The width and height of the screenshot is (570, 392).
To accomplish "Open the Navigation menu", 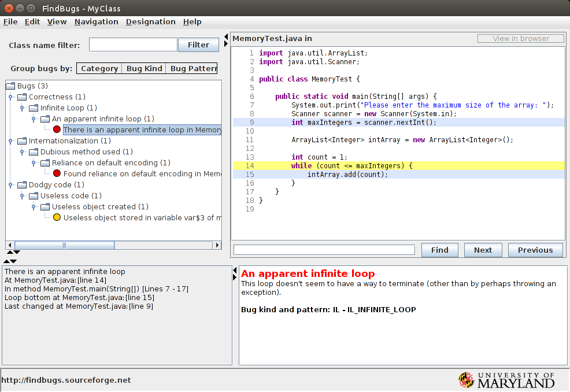I will click(x=96, y=22).
